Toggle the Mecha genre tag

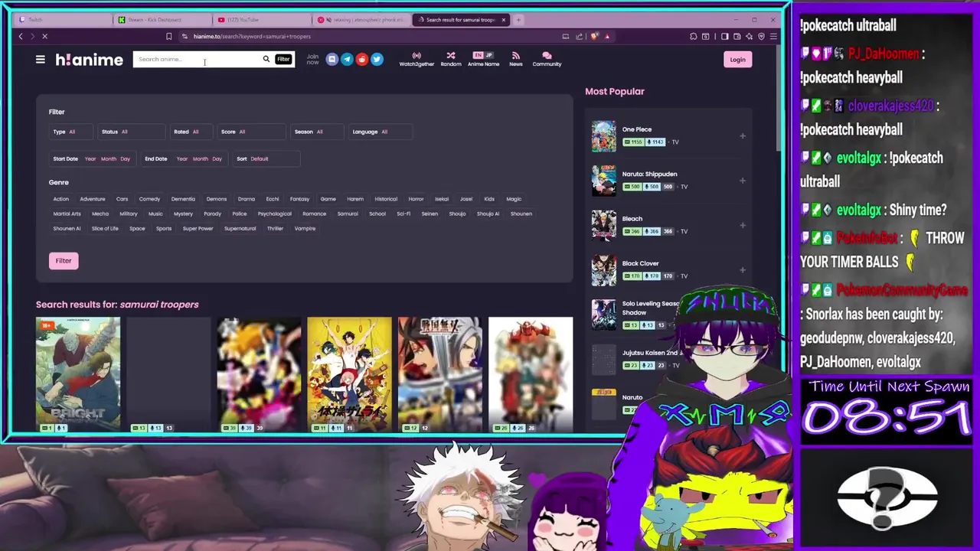click(100, 214)
